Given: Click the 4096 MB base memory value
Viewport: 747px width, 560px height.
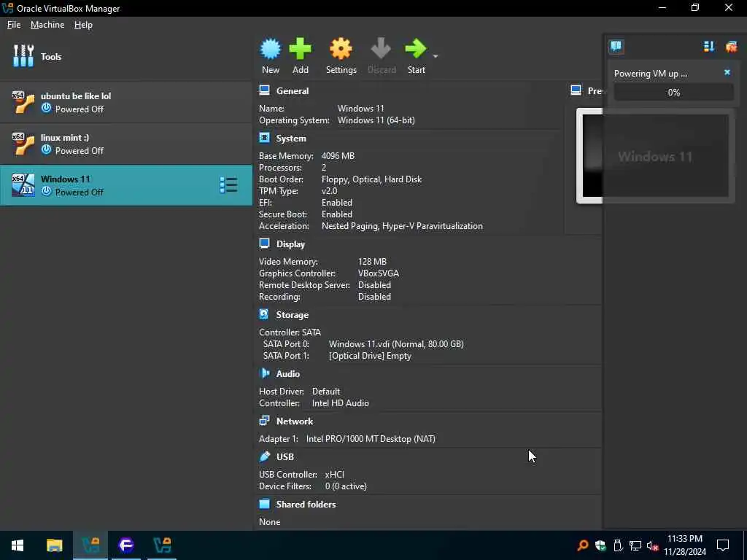Looking at the screenshot, I should 338,156.
